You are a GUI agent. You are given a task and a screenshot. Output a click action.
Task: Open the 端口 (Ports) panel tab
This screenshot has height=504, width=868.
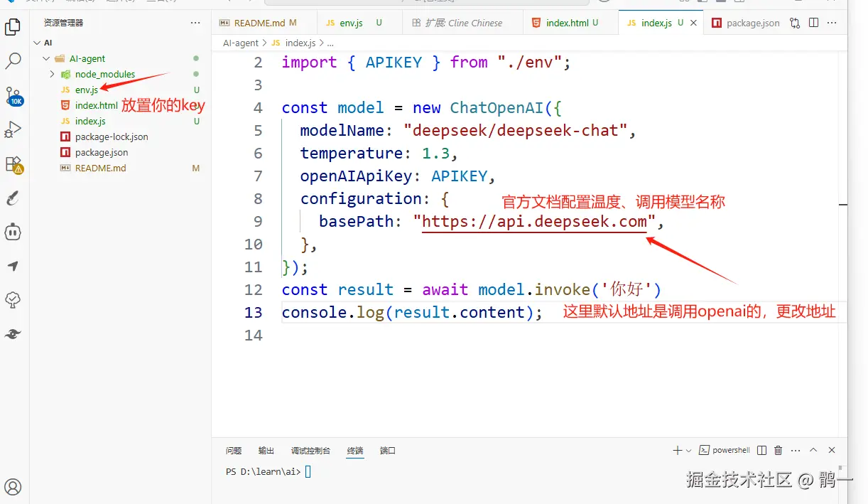tap(388, 451)
